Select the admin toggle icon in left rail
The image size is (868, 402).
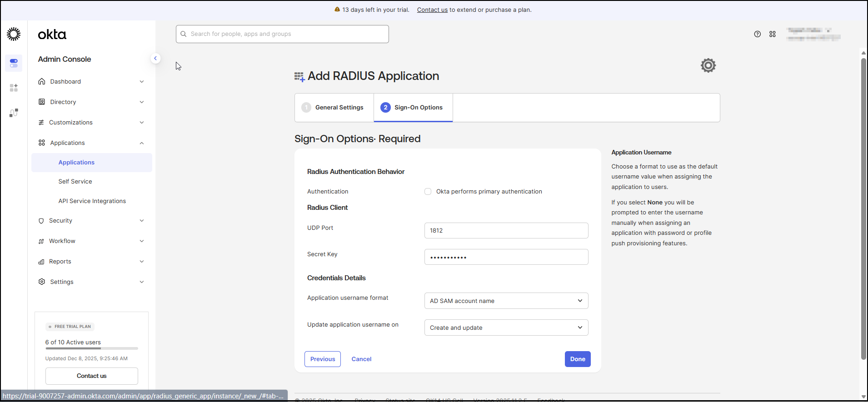click(x=14, y=63)
